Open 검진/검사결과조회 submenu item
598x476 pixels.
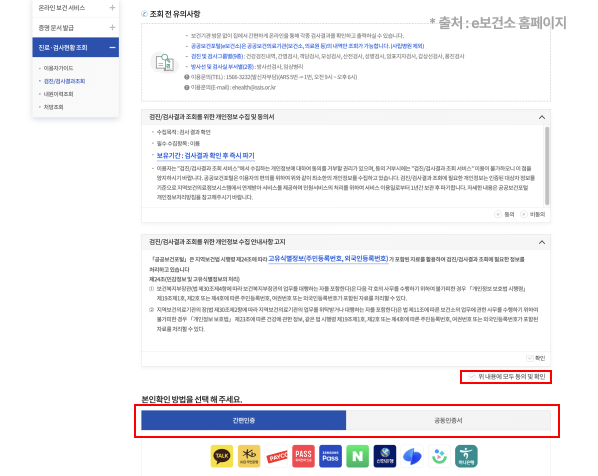coord(64,81)
